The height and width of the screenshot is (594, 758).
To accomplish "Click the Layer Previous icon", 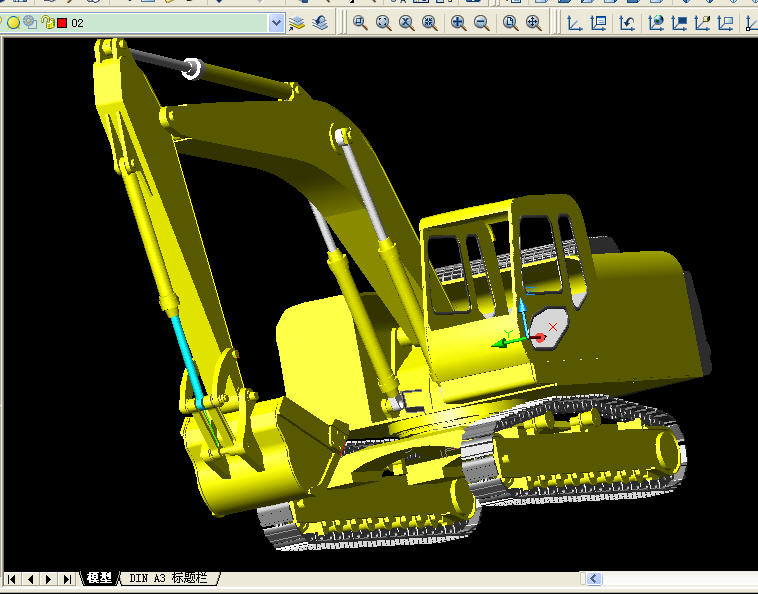I will (x=320, y=23).
